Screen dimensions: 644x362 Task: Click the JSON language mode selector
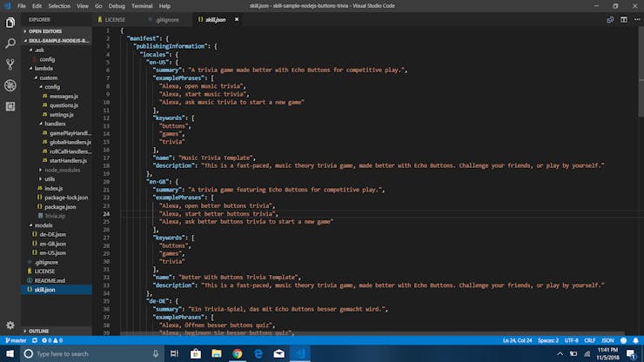pyautogui.click(x=607, y=340)
